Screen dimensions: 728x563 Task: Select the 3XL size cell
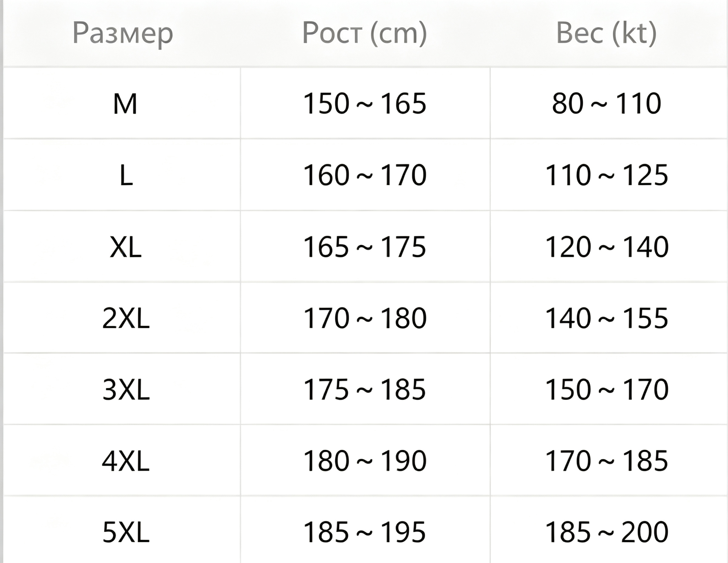[122, 389]
